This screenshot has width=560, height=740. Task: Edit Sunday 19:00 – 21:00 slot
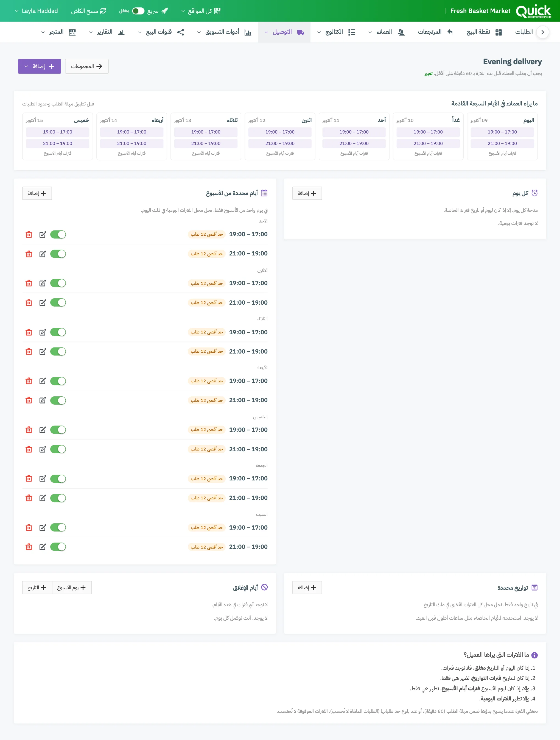pos(43,254)
